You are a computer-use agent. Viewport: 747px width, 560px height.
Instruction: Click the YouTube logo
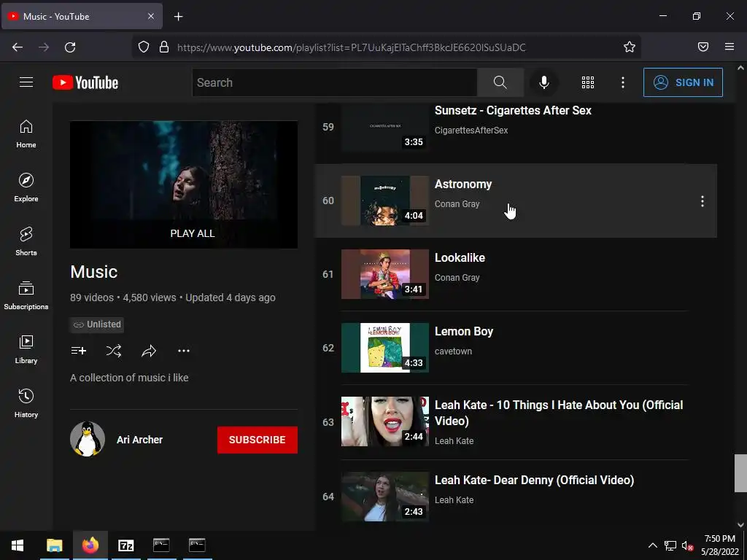(x=85, y=82)
